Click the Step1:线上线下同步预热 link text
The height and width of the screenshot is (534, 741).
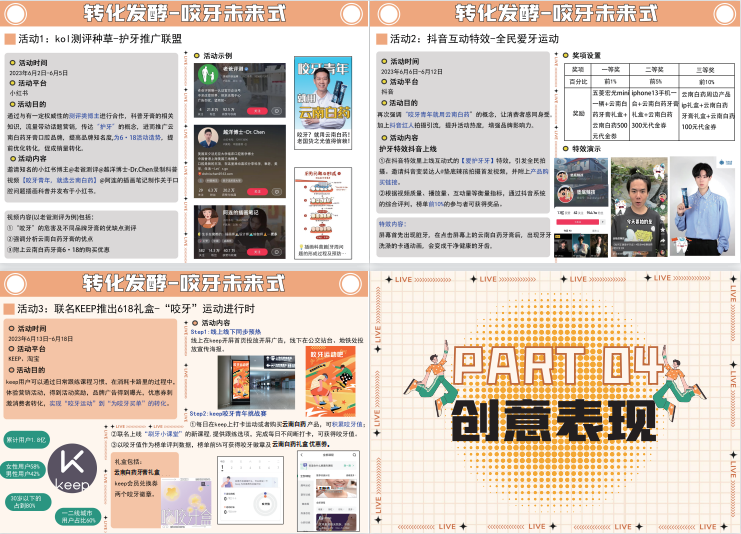point(225,332)
